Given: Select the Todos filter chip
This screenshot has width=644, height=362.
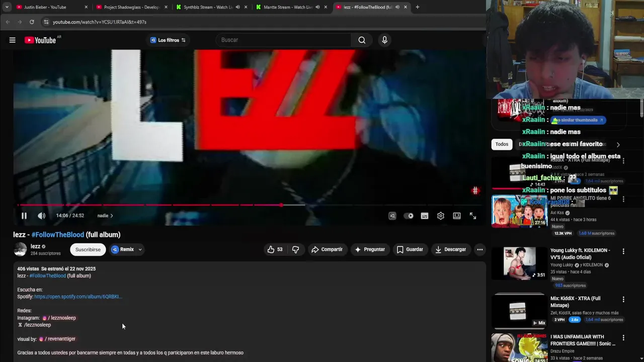Looking at the screenshot, I should 502,144.
